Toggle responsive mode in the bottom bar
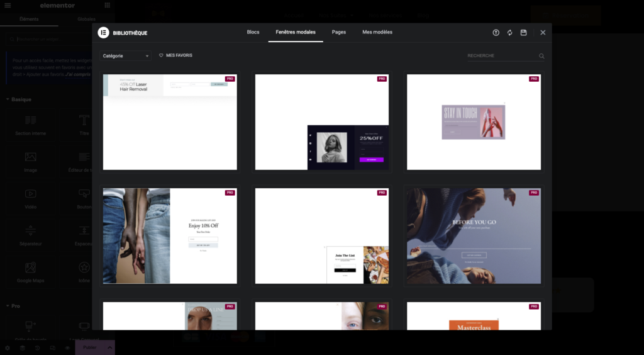Screen dimensions: 644x355 click(52, 347)
